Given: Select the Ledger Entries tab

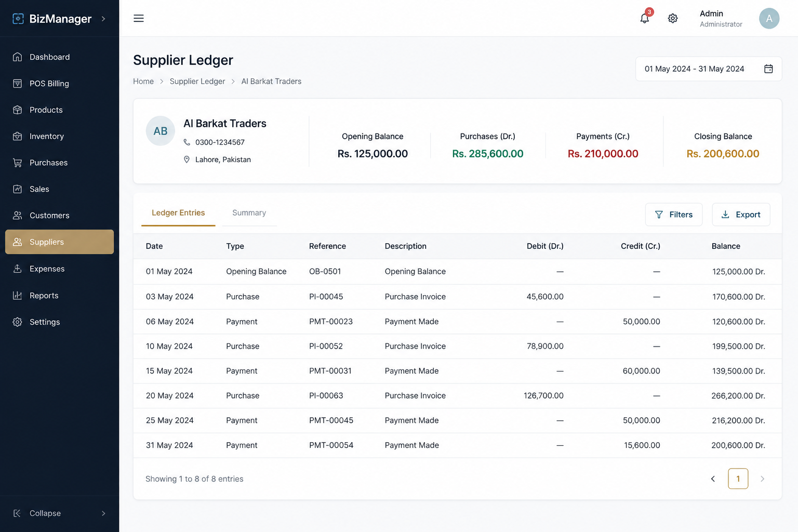Looking at the screenshot, I should (178, 213).
